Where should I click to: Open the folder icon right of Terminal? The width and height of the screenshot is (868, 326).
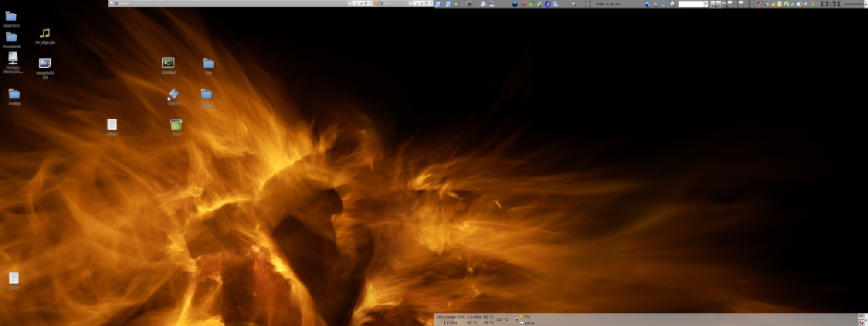(208, 64)
